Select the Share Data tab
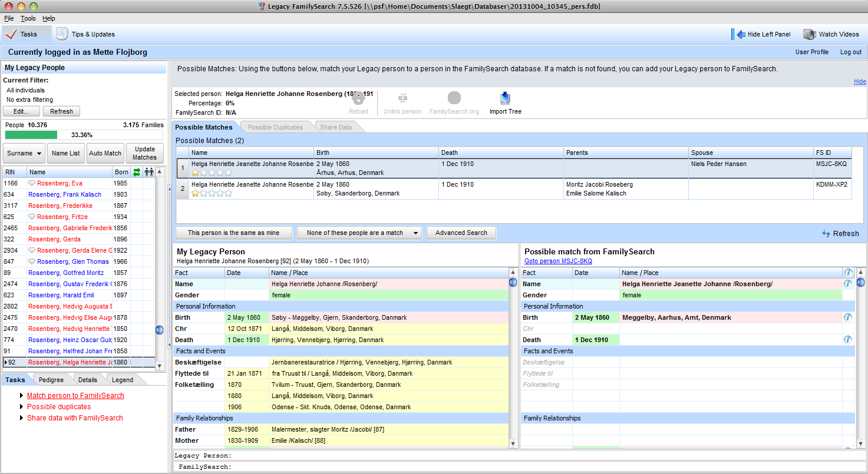The image size is (868, 474). coord(336,127)
